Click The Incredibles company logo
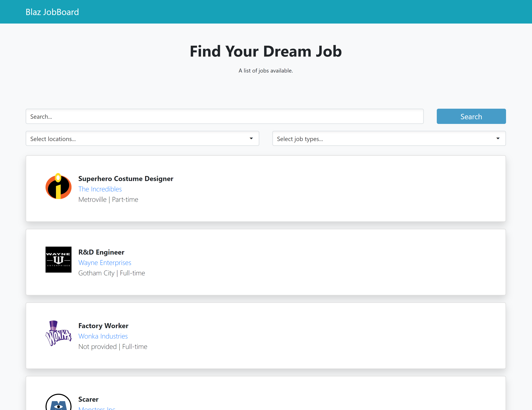This screenshot has width=532, height=410. [x=59, y=186]
